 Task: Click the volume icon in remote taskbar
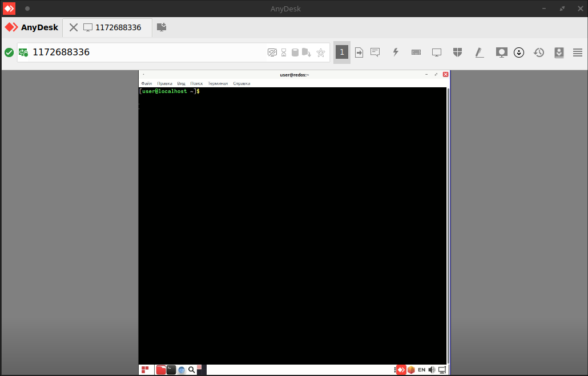click(432, 370)
